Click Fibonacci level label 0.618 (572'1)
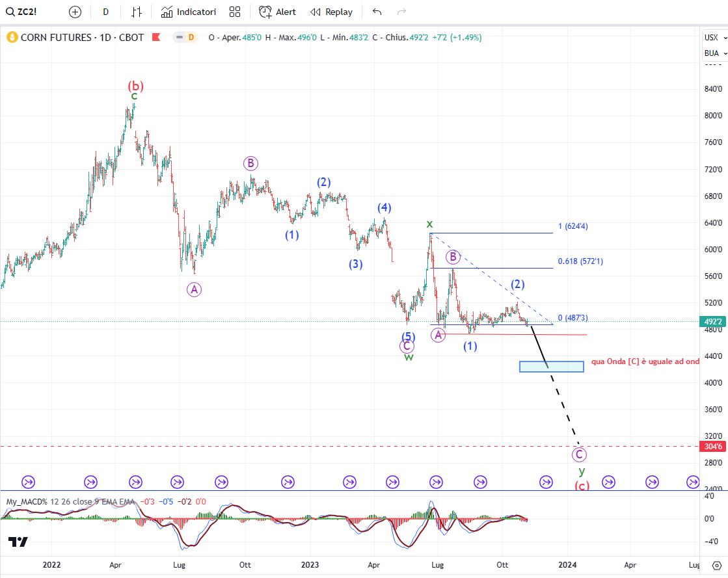Image resolution: width=728 pixels, height=578 pixels. (580, 261)
